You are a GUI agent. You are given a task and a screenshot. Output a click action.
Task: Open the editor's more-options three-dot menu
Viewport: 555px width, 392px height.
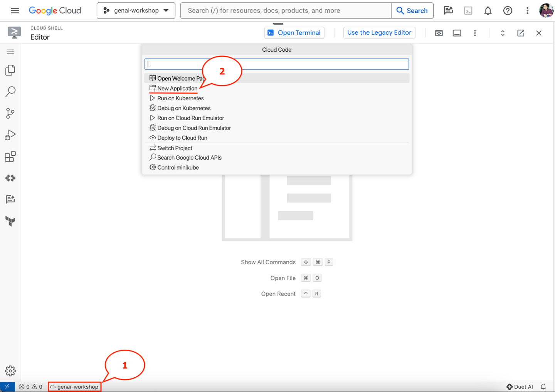tap(475, 33)
